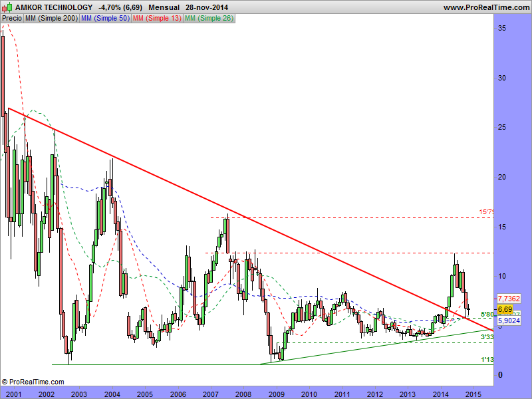532x399 pixels.
Task: Click the 2008 year on time axis
Action: coord(243,394)
